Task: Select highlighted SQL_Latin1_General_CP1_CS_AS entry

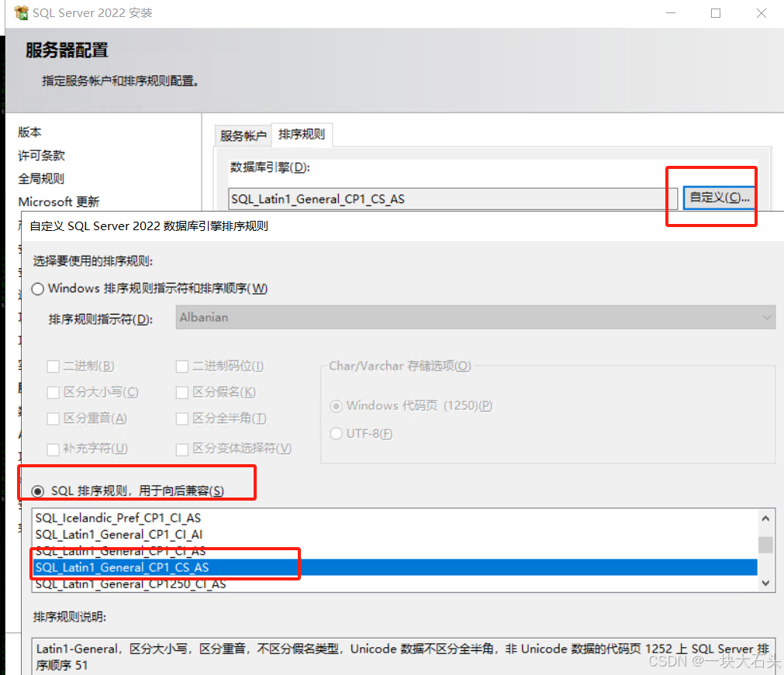Action: 395,567
